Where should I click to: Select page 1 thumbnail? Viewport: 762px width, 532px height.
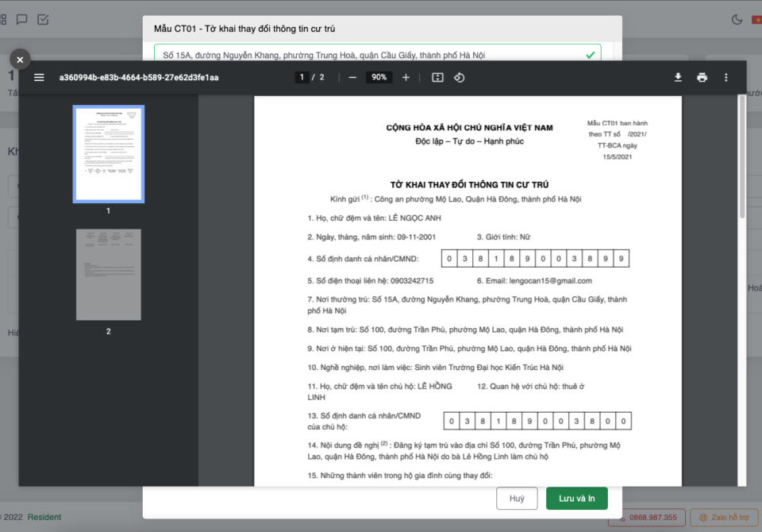[108, 154]
